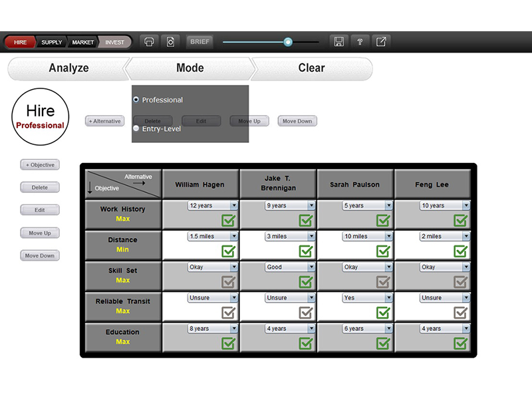Select the Work History objective row

pyautogui.click(x=123, y=214)
